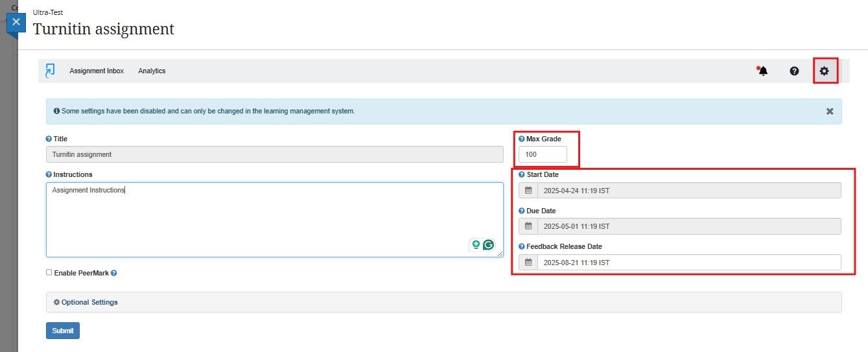Open the help question mark icon
Viewport: 868px width, 352px height.
[x=794, y=71]
